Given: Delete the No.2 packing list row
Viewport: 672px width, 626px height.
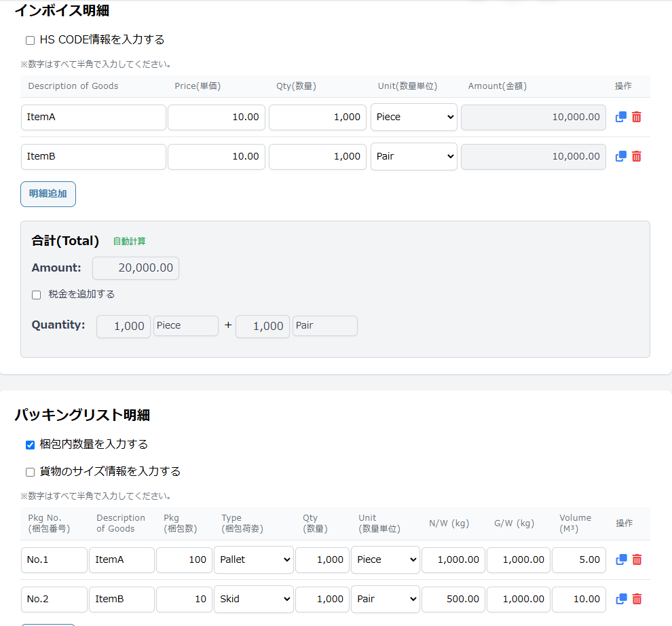Looking at the screenshot, I should [637, 599].
